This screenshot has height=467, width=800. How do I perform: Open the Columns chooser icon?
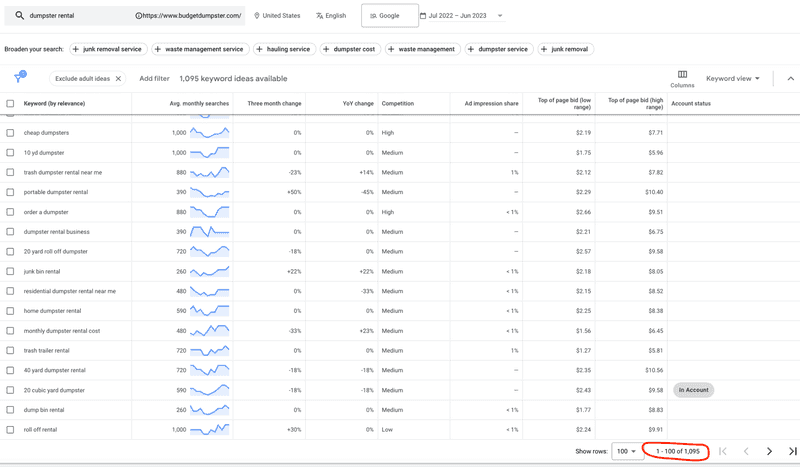[682, 75]
